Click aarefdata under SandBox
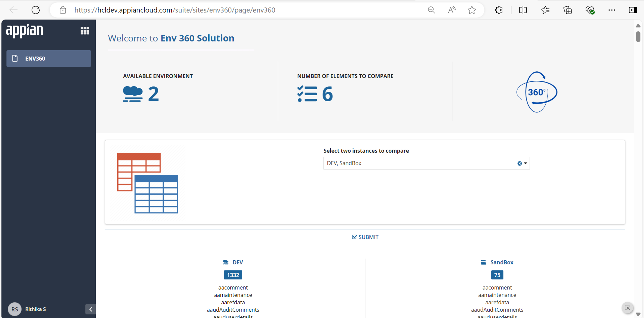This screenshot has height=318, width=644. click(497, 302)
